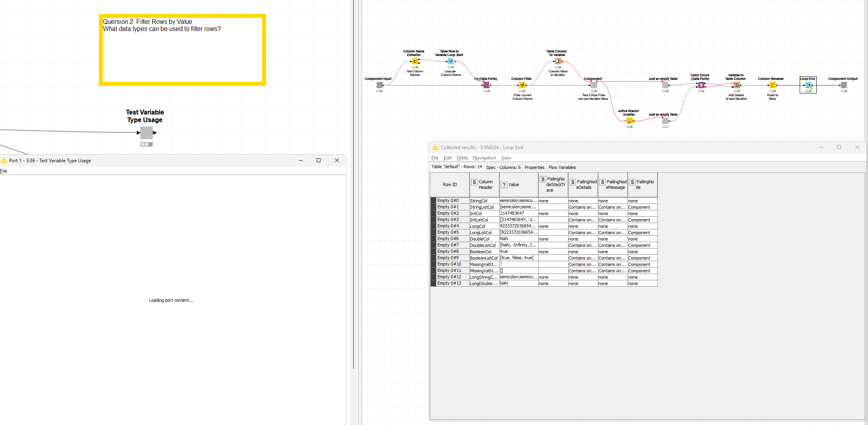This screenshot has width=868, height=425.
Task: Select the Try (Data Ports) node
Action: tap(486, 85)
